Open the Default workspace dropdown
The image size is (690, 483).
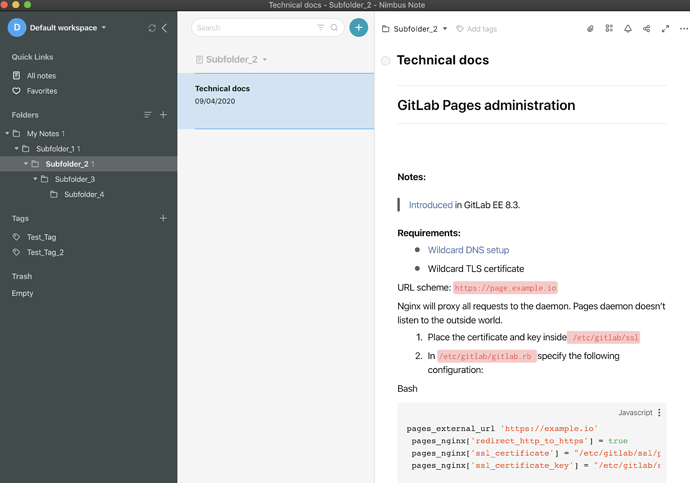[x=67, y=28]
